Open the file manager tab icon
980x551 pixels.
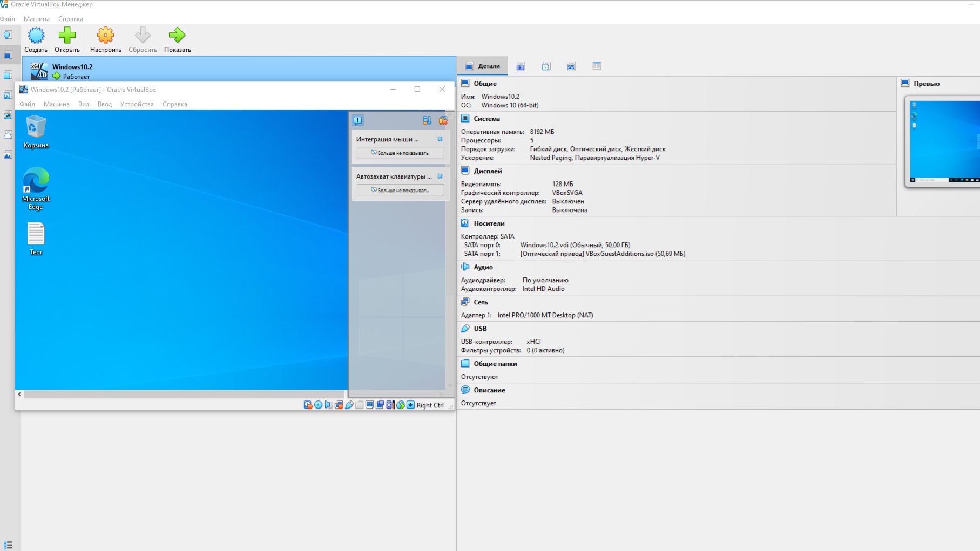click(597, 66)
